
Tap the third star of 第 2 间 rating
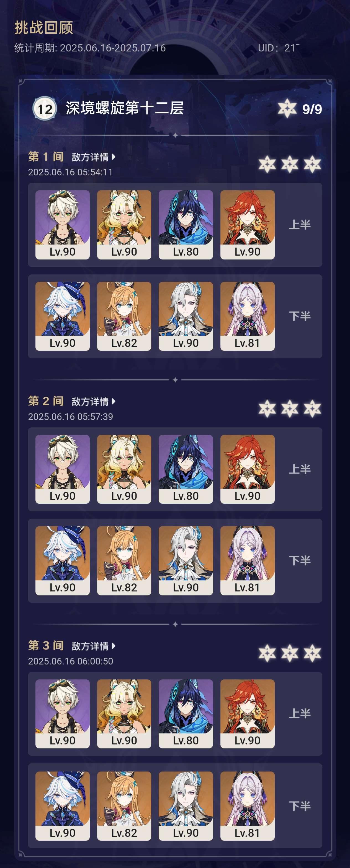point(312,409)
